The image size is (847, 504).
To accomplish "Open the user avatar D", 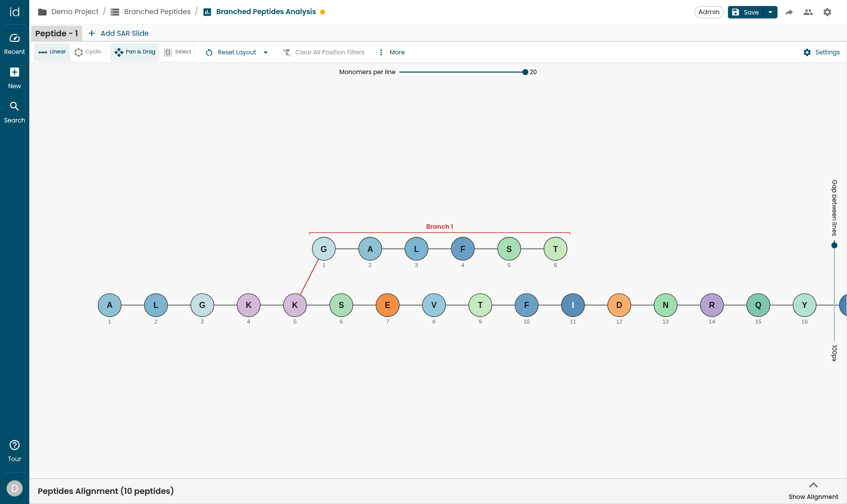I will click(15, 488).
